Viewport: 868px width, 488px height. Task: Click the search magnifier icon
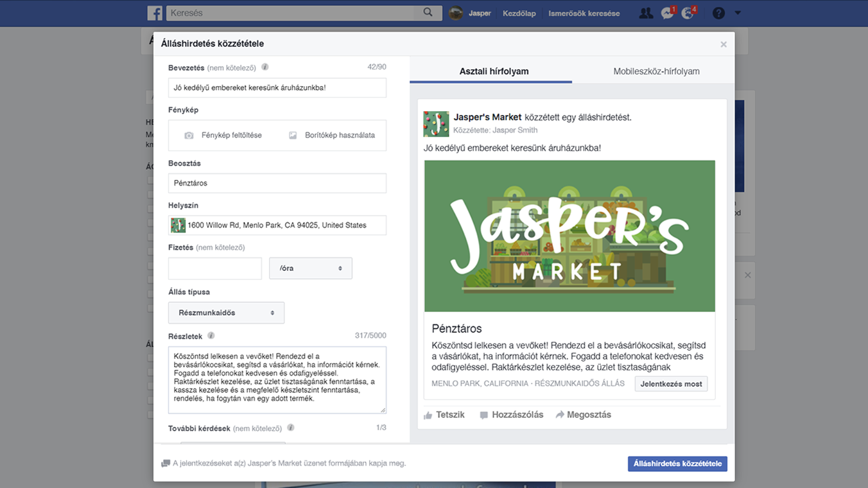click(428, 13)
